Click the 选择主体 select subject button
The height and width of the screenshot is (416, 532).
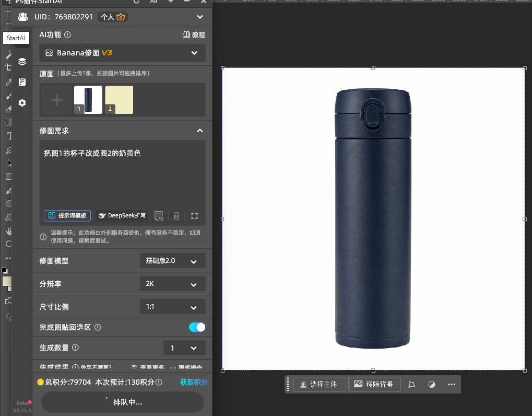pos(320,384)
